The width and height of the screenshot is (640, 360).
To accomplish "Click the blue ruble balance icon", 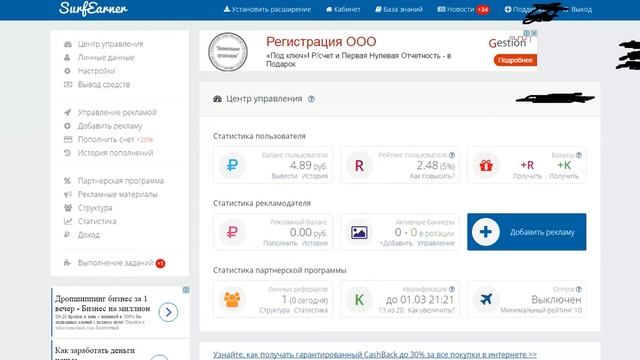I will tap(232, 165).
